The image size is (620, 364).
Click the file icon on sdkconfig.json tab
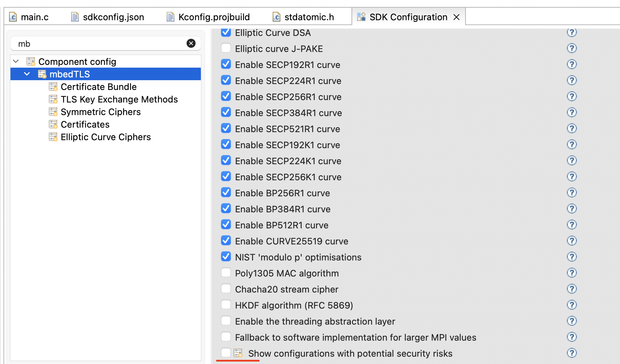coord(74,16)
